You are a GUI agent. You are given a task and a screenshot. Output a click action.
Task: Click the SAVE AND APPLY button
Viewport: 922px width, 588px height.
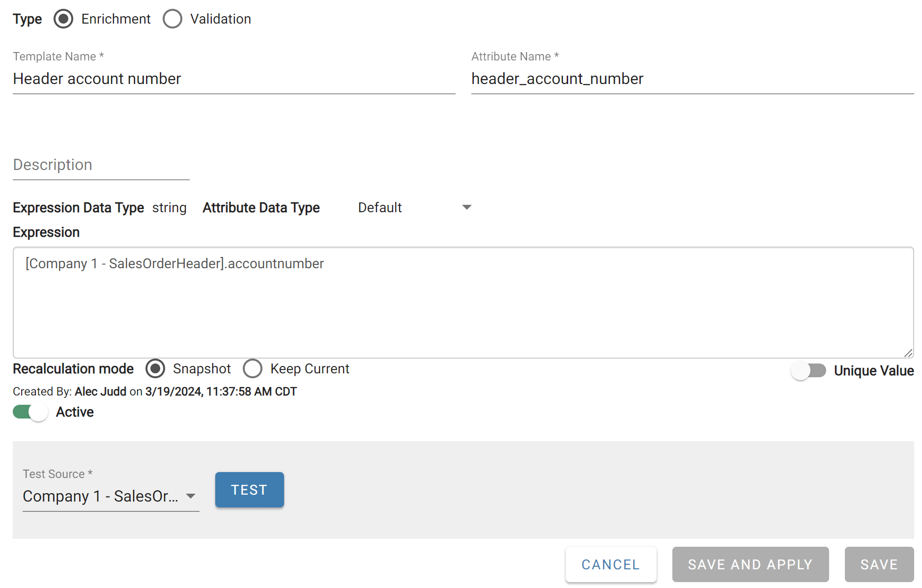(x=750, y=565)
